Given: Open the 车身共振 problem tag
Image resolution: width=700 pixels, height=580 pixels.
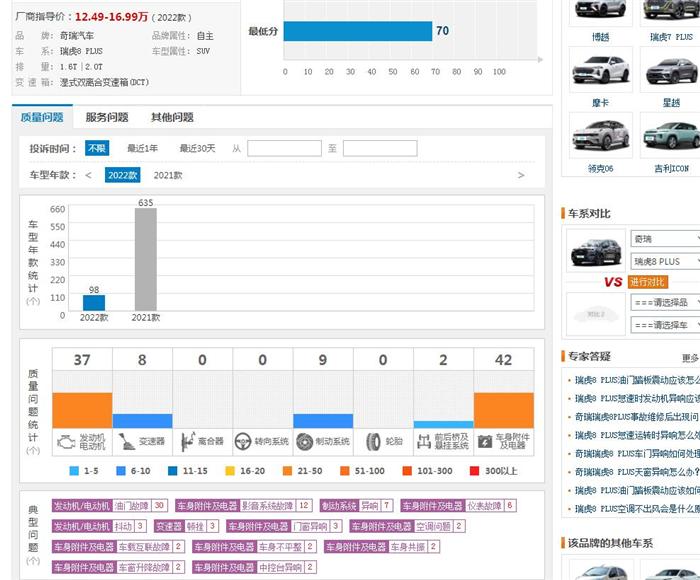Looking at the screenshot, I should (x=382, y=547).
